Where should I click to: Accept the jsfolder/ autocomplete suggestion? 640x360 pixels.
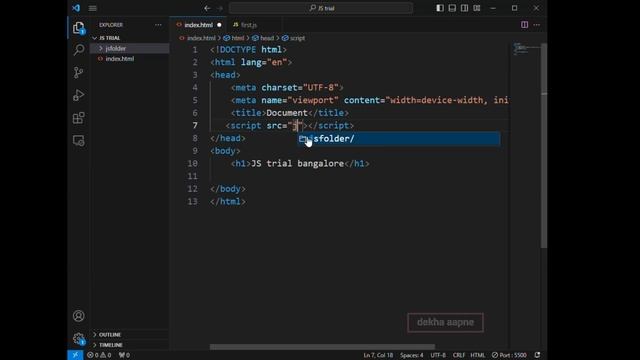pyautogui.click(x=399, y=139)
